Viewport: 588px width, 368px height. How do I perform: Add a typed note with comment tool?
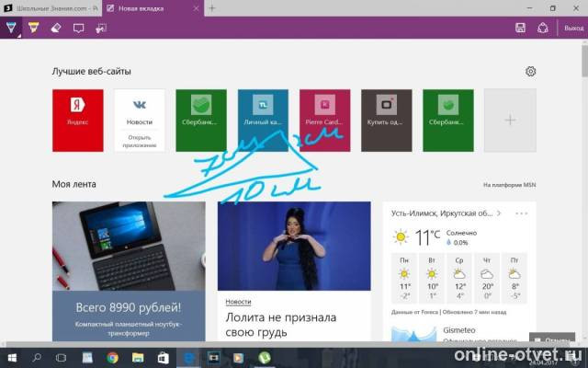point(78,29)
